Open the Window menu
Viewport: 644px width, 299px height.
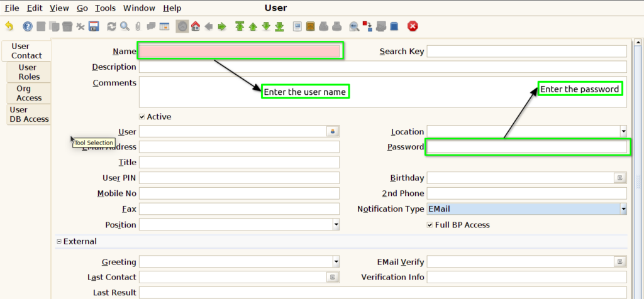click(139, 8)
